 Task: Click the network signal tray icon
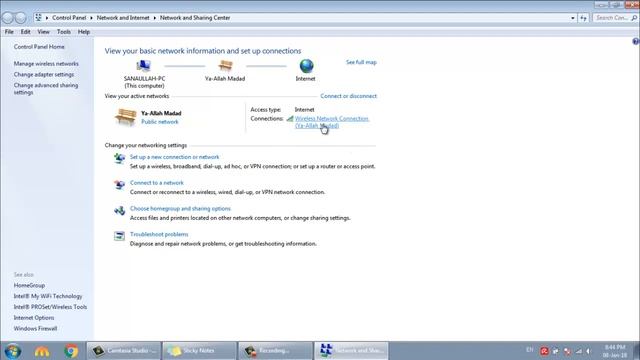coord(578,351)
